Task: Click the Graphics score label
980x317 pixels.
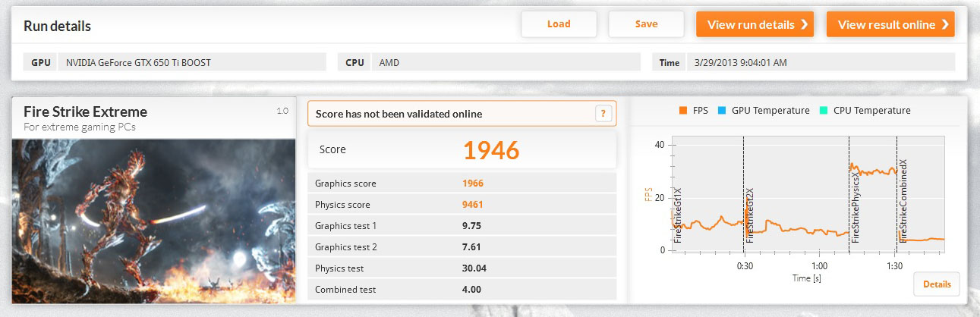Action: [x=345, y=184]
